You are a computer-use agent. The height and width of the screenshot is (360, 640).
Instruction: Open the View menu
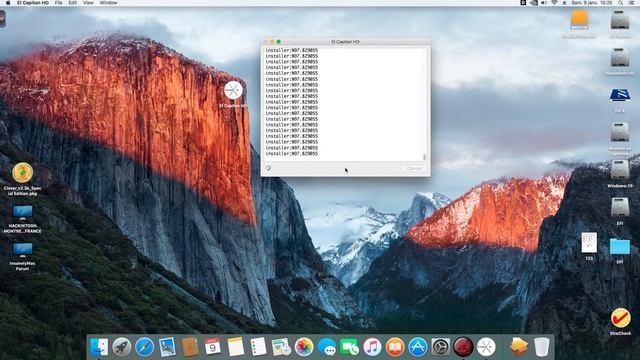pos(88,3)
